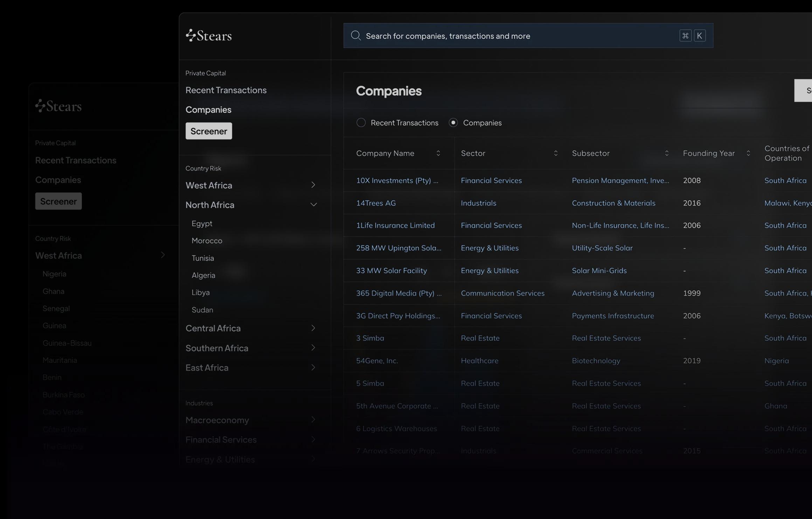Sort by Subsector column arrows
Viewport: 812px width, 519px height.
[x=667, y=153]
